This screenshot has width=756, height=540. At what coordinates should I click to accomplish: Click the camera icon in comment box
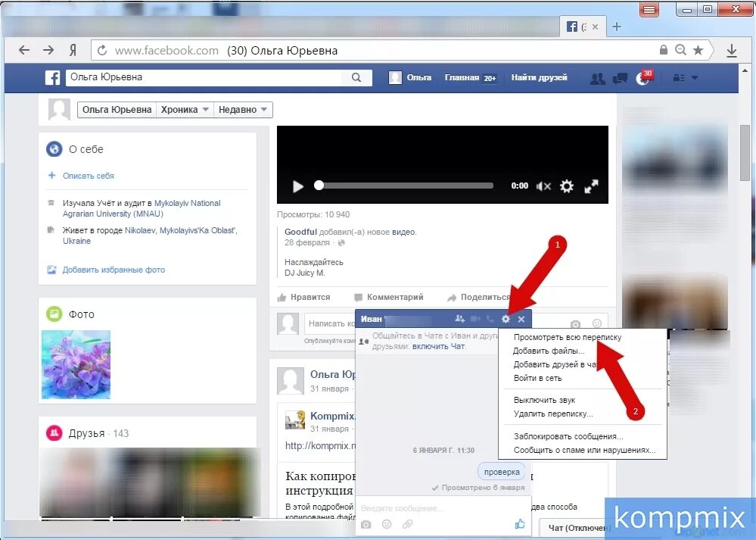click(x=575, y=324)
